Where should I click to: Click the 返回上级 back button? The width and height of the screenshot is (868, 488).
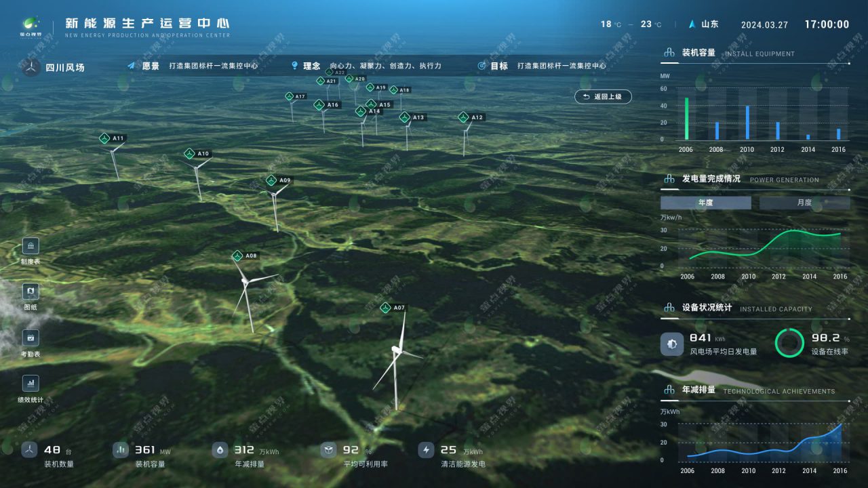603,97
